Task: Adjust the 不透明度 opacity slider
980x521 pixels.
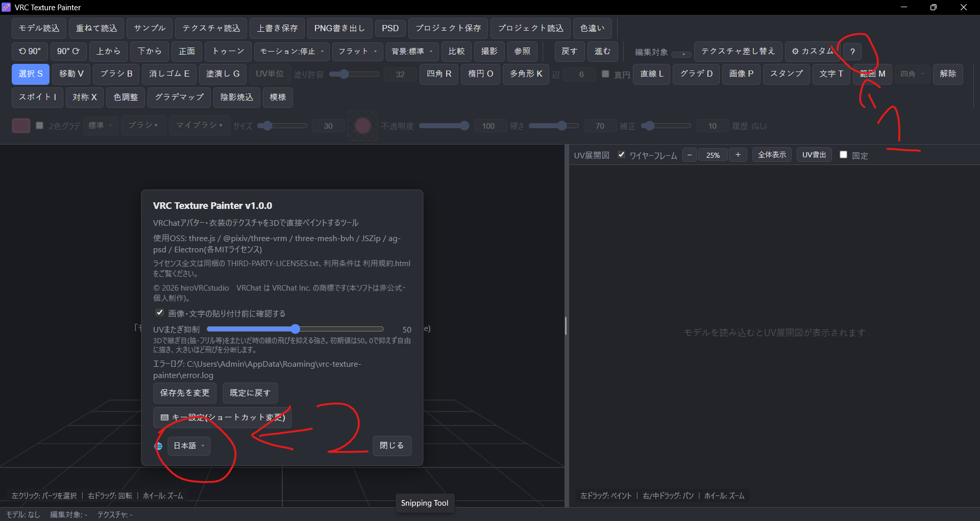Action: point(444,126)
